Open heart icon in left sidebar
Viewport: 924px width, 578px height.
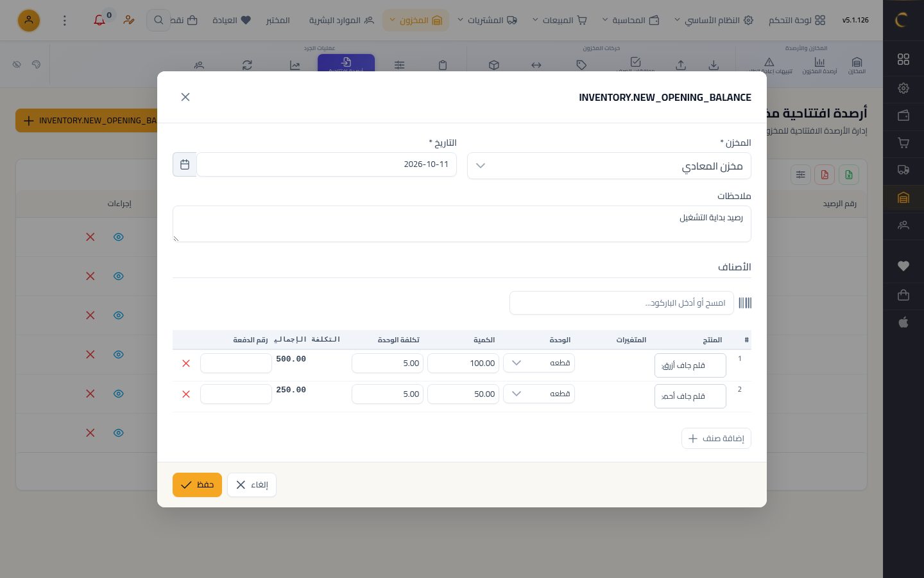(903, 266)
